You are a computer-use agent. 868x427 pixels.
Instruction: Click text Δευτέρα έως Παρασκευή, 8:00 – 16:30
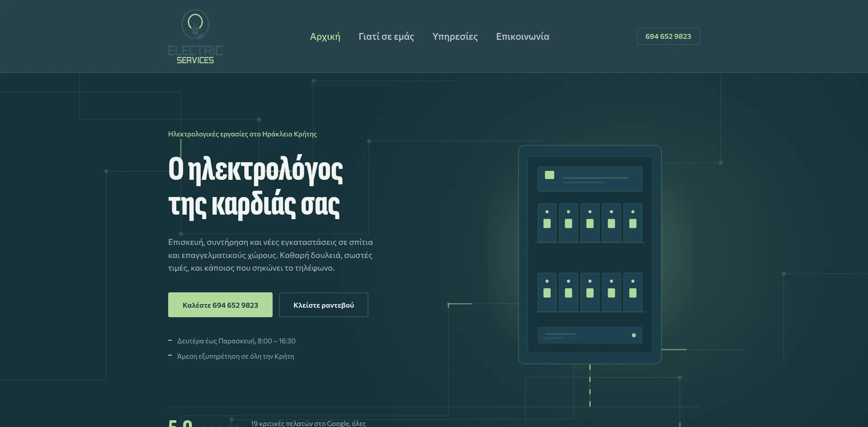(236, 341)
